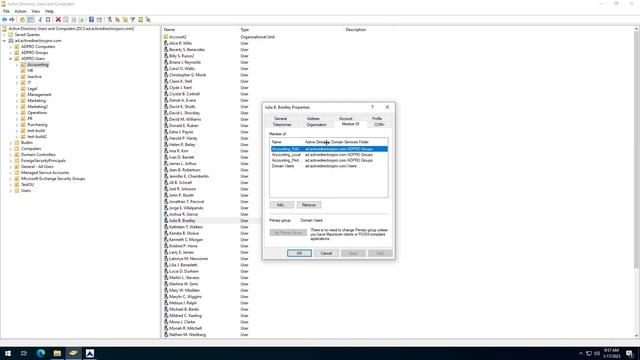640x360 pixels.
Task: Expand the ADPRO Computers node
Action: 11,47
